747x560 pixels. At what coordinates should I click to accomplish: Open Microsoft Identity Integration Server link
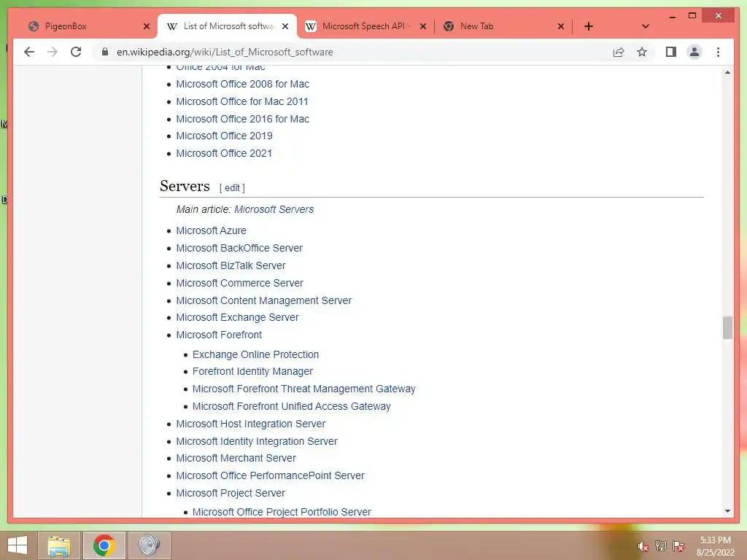[257, 441]
